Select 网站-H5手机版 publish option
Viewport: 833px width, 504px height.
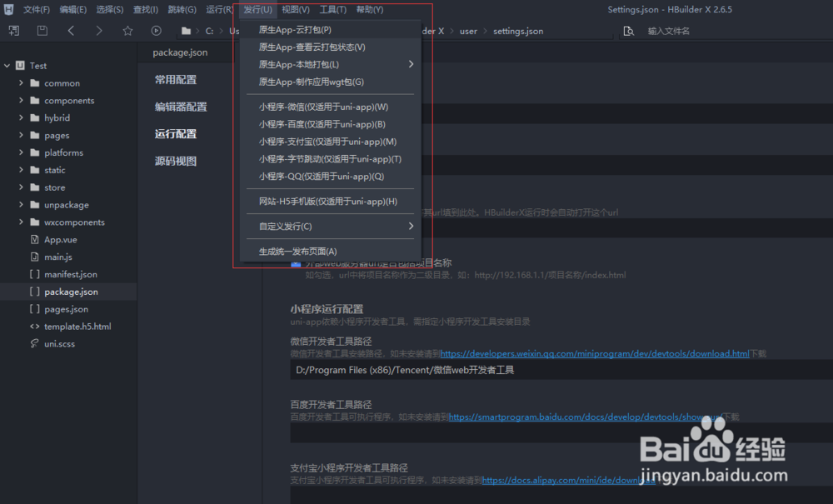[331, 202]
